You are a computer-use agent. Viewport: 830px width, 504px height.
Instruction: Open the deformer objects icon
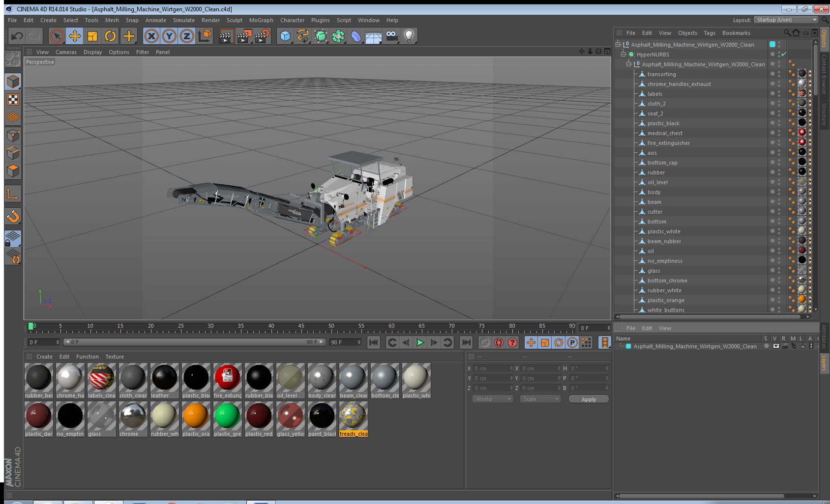pyautogui.click(x=356, y=36)
